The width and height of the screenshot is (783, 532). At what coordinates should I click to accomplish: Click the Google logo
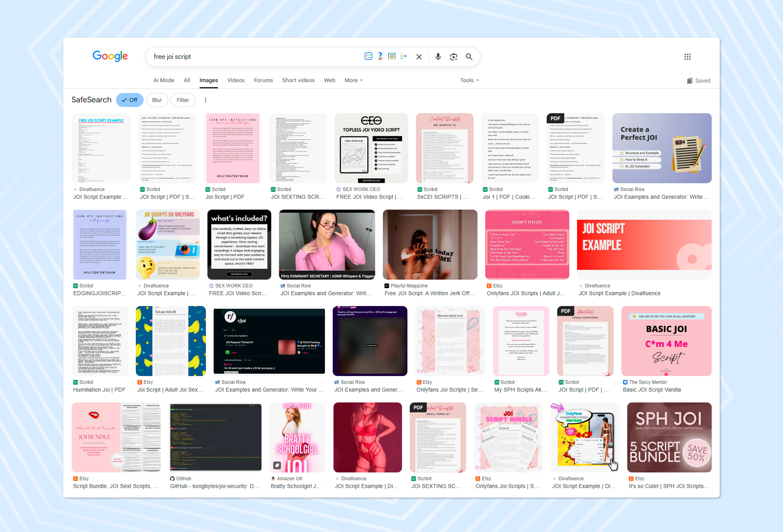(110, 56)
